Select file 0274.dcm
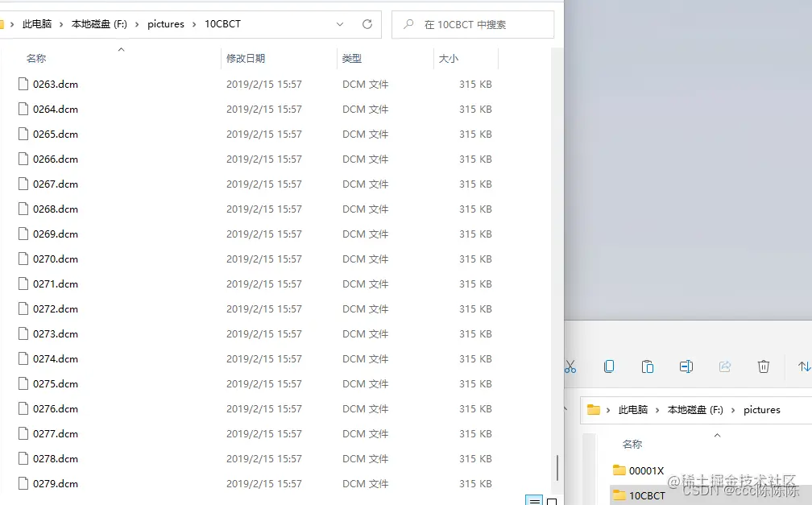 click(56, 358)
